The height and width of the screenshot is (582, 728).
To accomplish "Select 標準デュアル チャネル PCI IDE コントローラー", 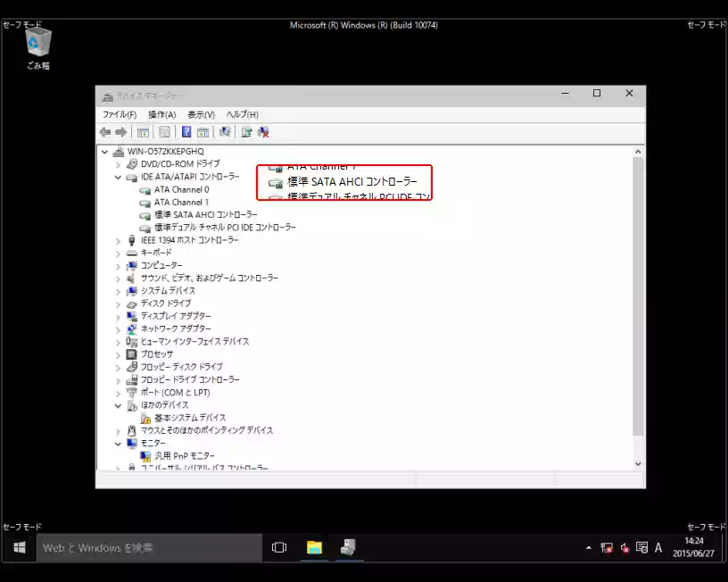I will pyautogui.click(x=225, y=227).
